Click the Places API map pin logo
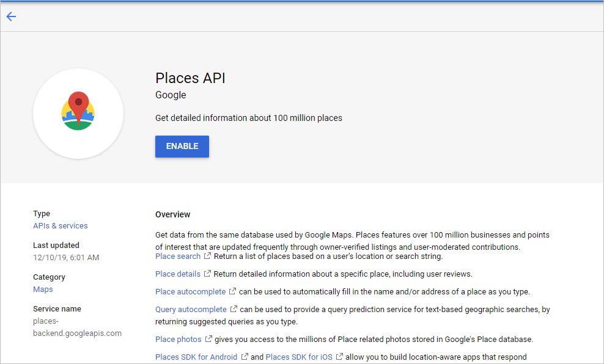Viewport: 604px width, 364px height. 78,114
